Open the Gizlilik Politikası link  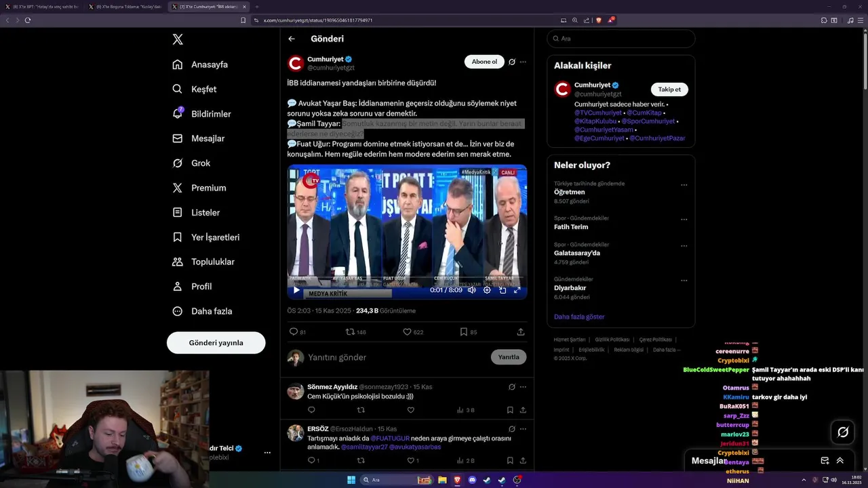pos(612,340)
